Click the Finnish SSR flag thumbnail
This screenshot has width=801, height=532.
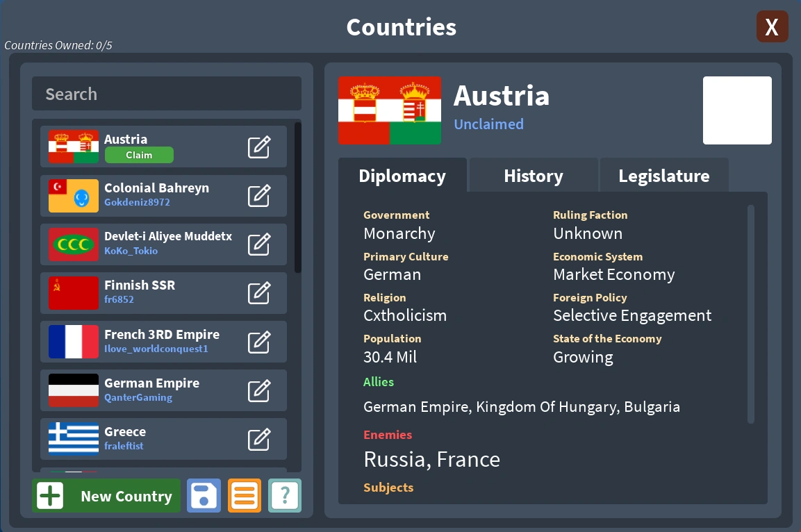tap(73, 292)
